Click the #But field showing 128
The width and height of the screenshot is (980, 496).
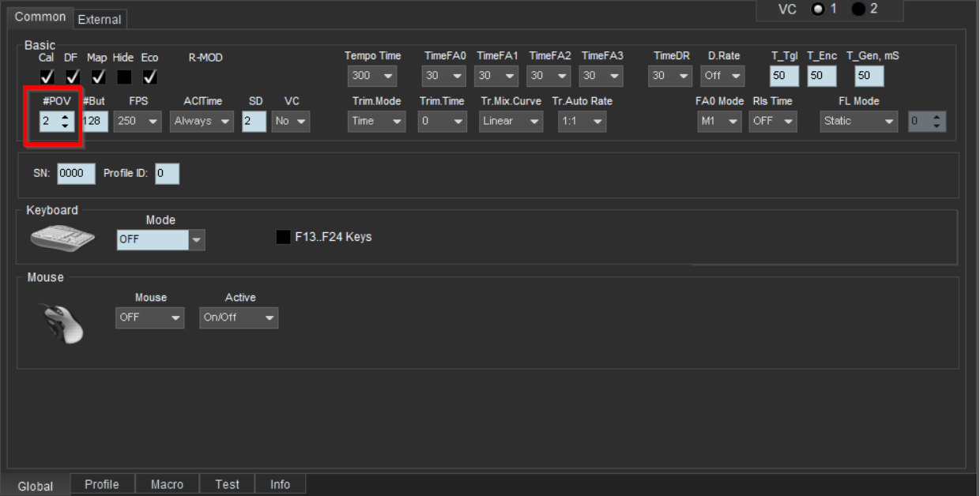95,121
